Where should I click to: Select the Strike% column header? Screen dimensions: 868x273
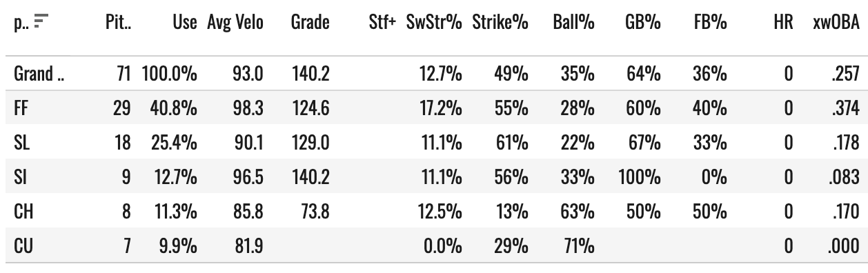coord(500,23)
